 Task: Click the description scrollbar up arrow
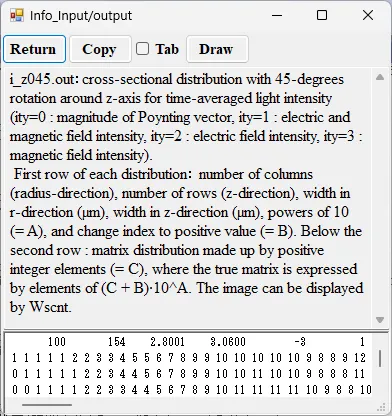tap(380, 77)
